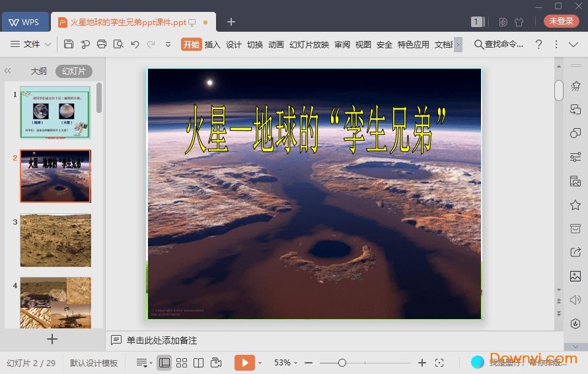Screen dimensions: 588x374
Task: Click the vertical scrollbar of slide editor
Action: [x=559, y=91]
